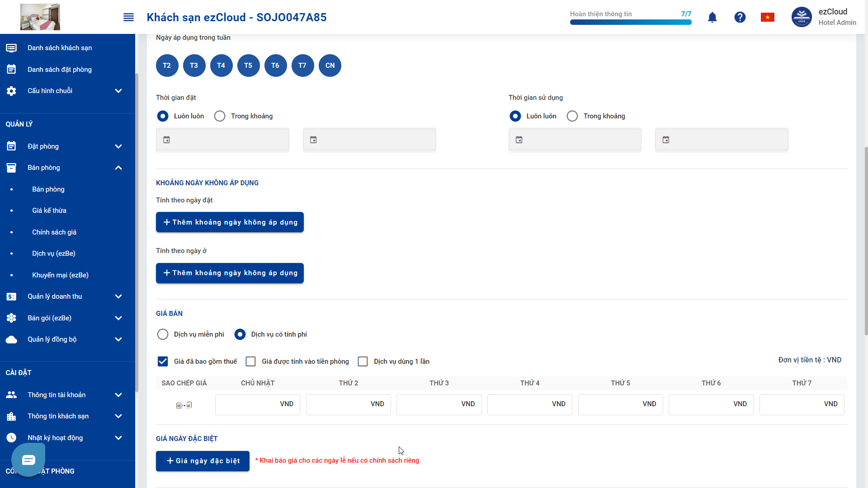The height and width of the screenshot is (488, 868).
Task: Toggle weekday T5
Action: [248, 66]
